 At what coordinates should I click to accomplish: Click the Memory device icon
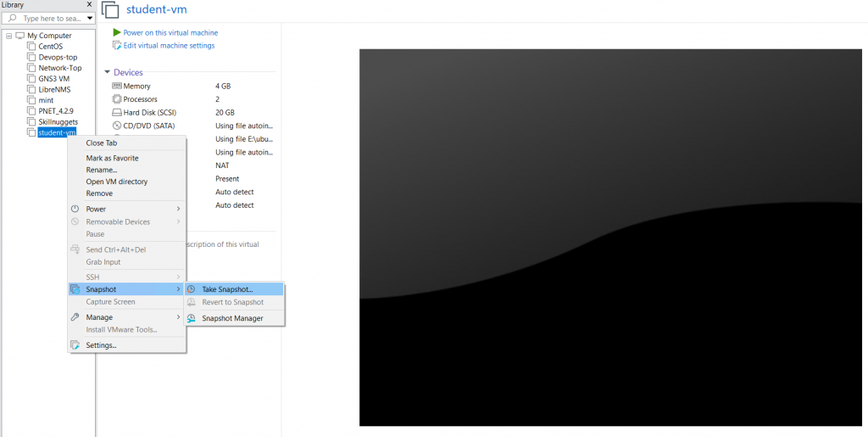pos(117,86)
